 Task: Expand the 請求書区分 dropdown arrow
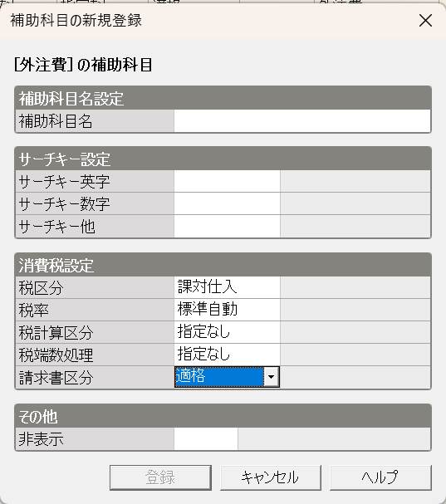tap(271, 376)
